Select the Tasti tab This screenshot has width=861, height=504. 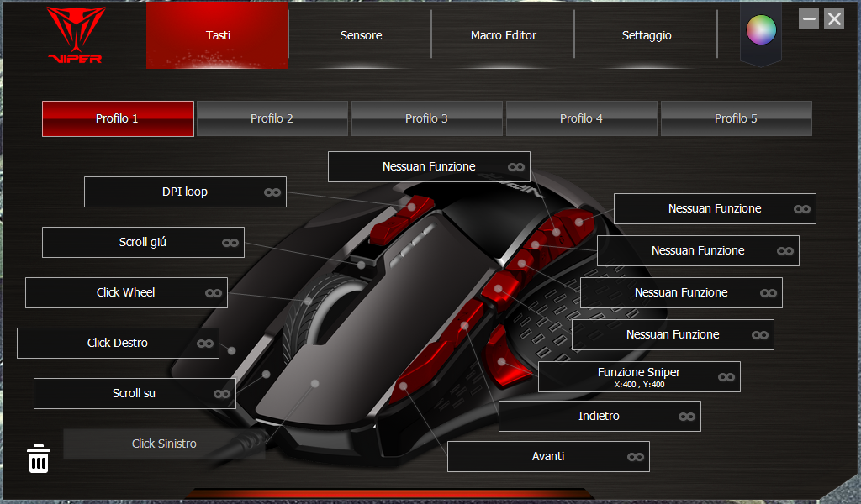click(x=218, y=35)
